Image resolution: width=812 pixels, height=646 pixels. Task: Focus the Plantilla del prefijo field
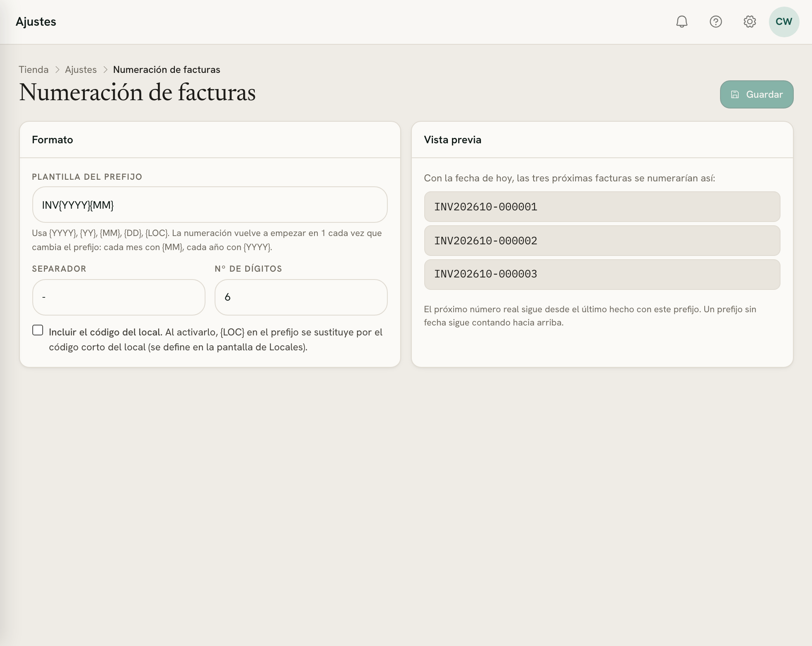click(x=210, y=205)
